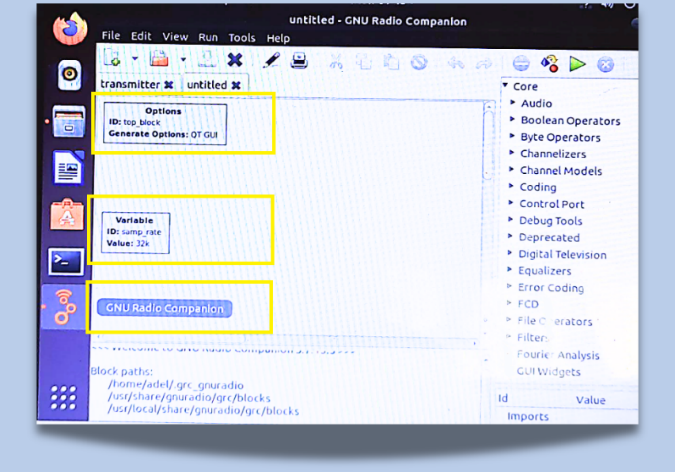Launch Firefox from the dock
675x472 pixels.
point(69,30)
